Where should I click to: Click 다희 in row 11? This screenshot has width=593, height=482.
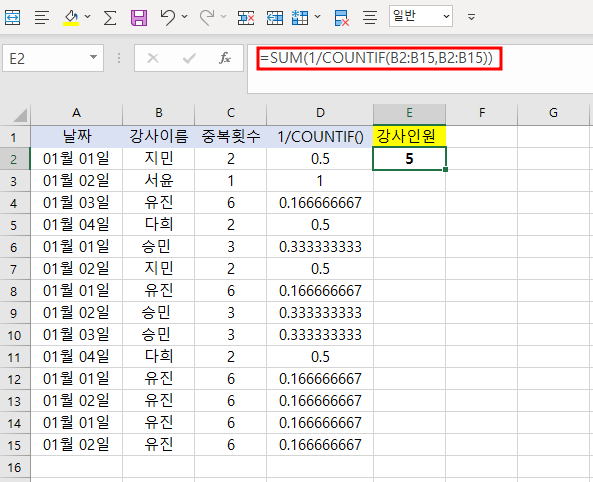point(158,356)
